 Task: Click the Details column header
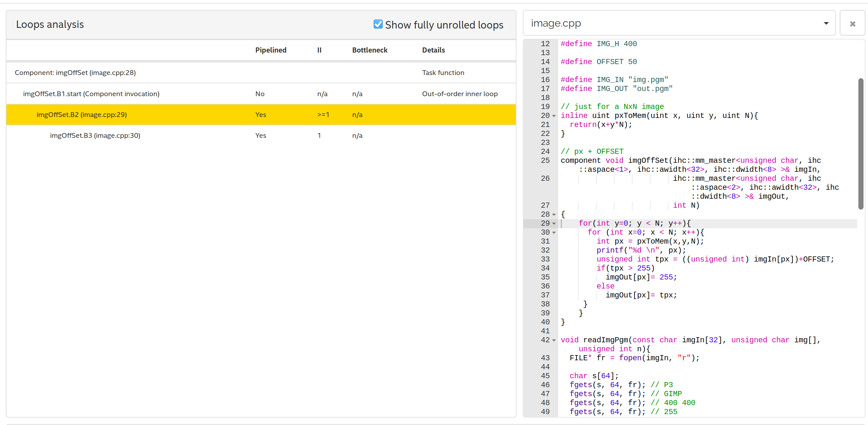tap(433, 50)
